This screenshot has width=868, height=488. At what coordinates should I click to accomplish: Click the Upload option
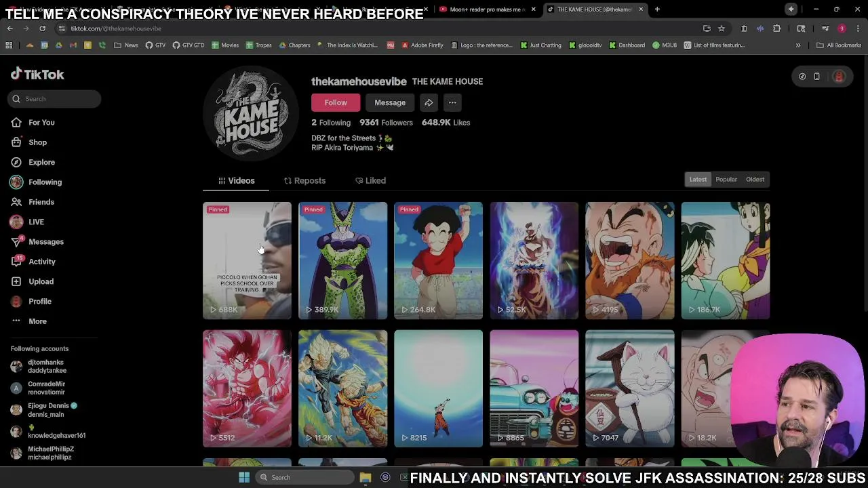(x=41, y=281)
